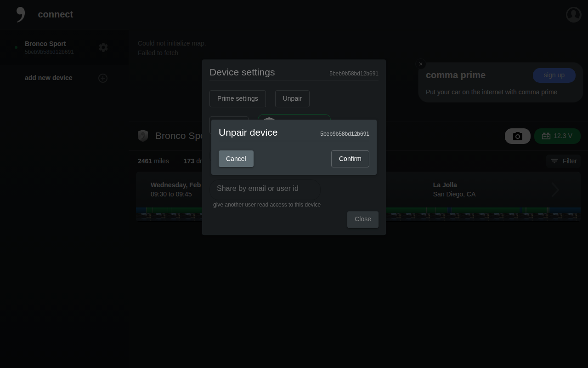
Task: Click the 09:30 to 09:45 time range
Action: click(x=171, y=194)
